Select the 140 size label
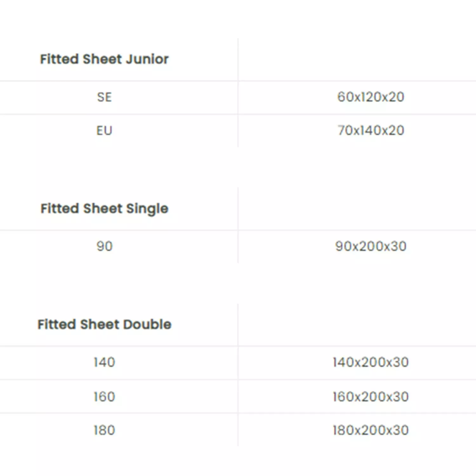This screenshot has height=476, width=476. [x=104, y=362]
